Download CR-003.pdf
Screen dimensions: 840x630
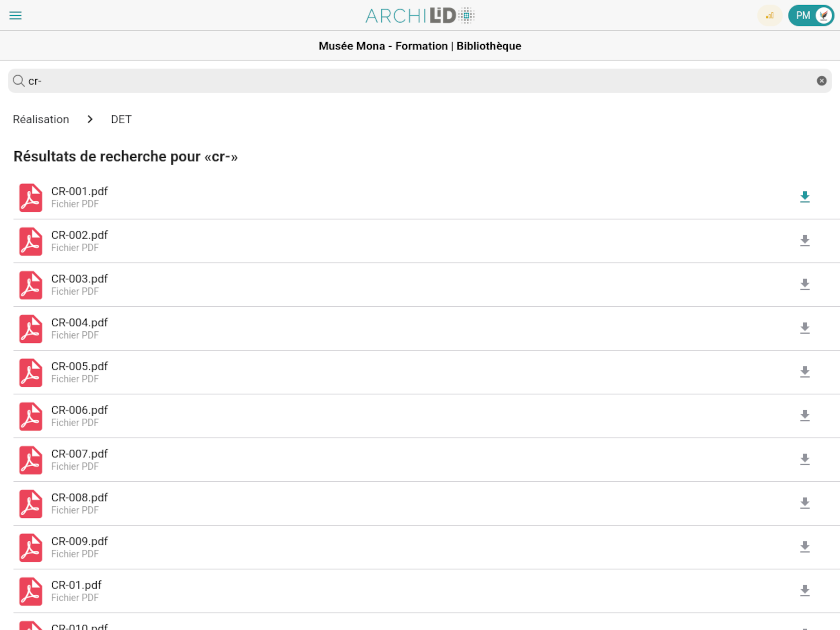pos(805,284)
